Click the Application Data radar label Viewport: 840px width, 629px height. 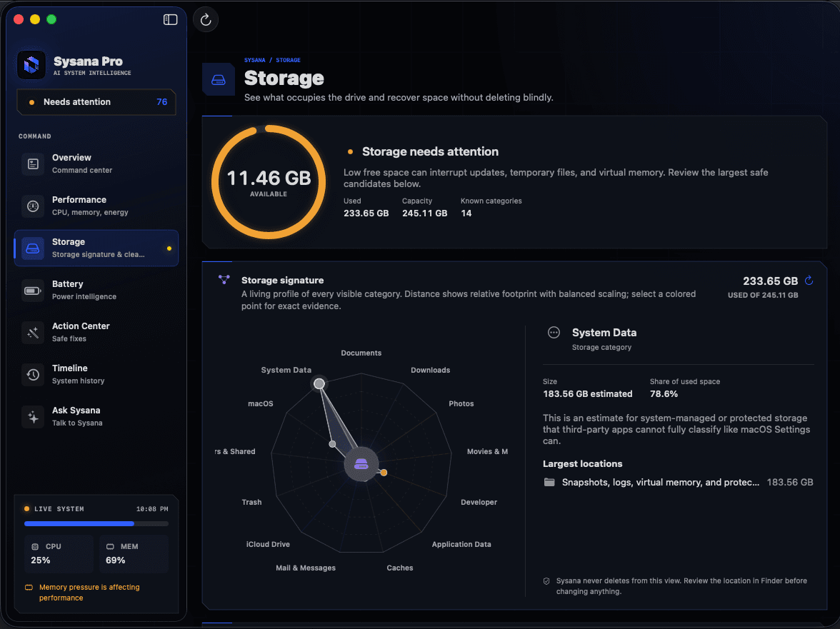coord(461,545)
